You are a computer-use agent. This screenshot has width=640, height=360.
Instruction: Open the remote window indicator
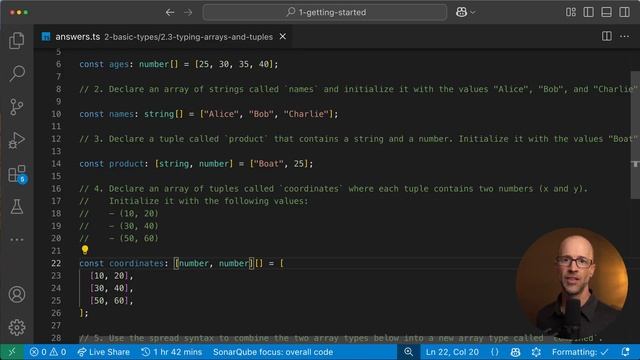click(11, 352)
